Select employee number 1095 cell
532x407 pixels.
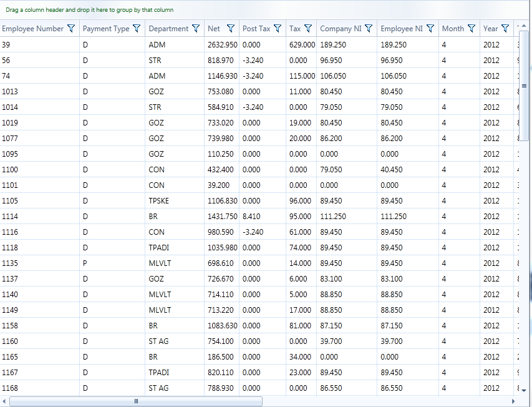point(40,154)
